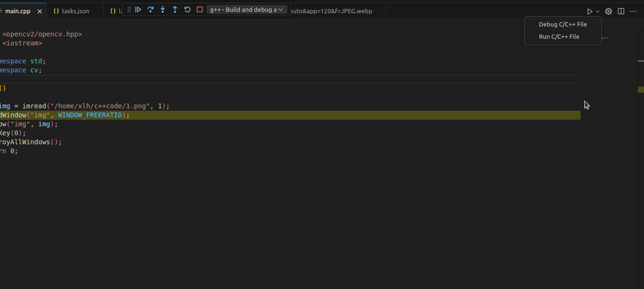The image size is (644, 289).
Task: Select the main.cpp editor tab
Action: point(19,11)
